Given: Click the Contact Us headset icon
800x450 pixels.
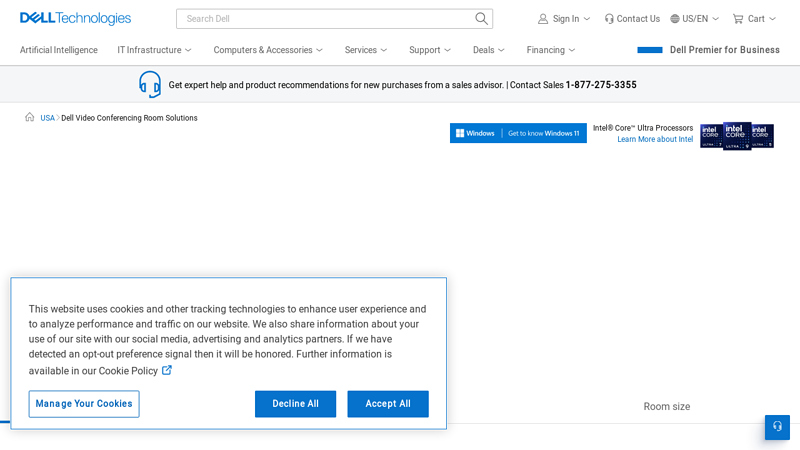Looking at the screenshot, I should (x=609, y=19).
